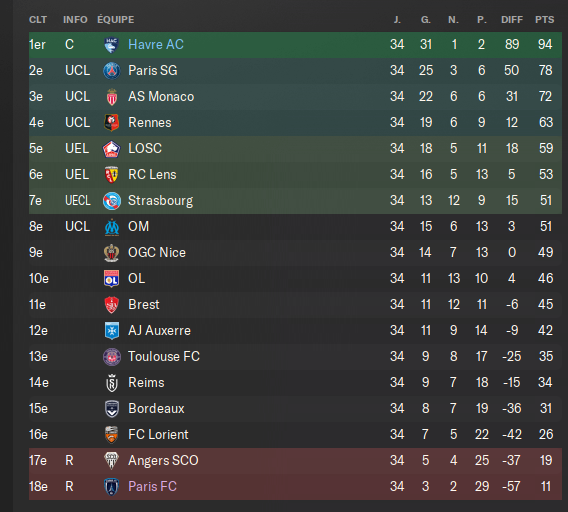This screenshot has width=568, height=512.
Task: Click the FC Lorient team name
Action: [158, 434]
